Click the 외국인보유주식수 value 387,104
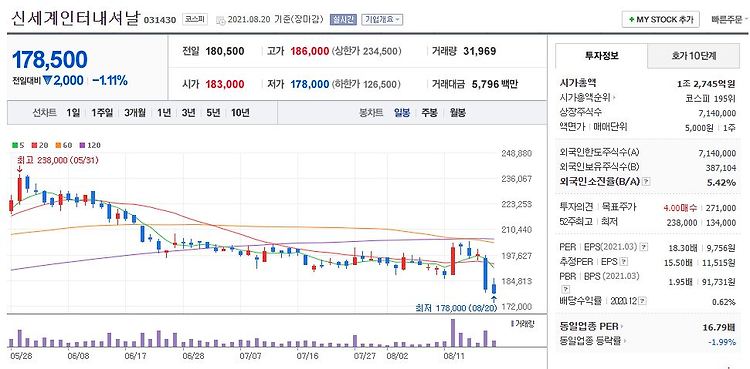Viewport: 750px width, 369px height. [x=721, y=168]
